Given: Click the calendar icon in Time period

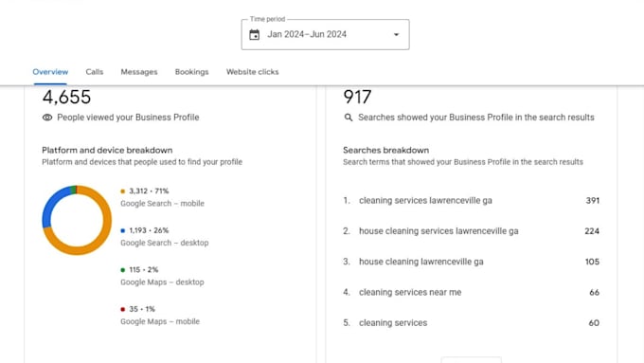Looking at the screenshot, I should coord(254,34).
